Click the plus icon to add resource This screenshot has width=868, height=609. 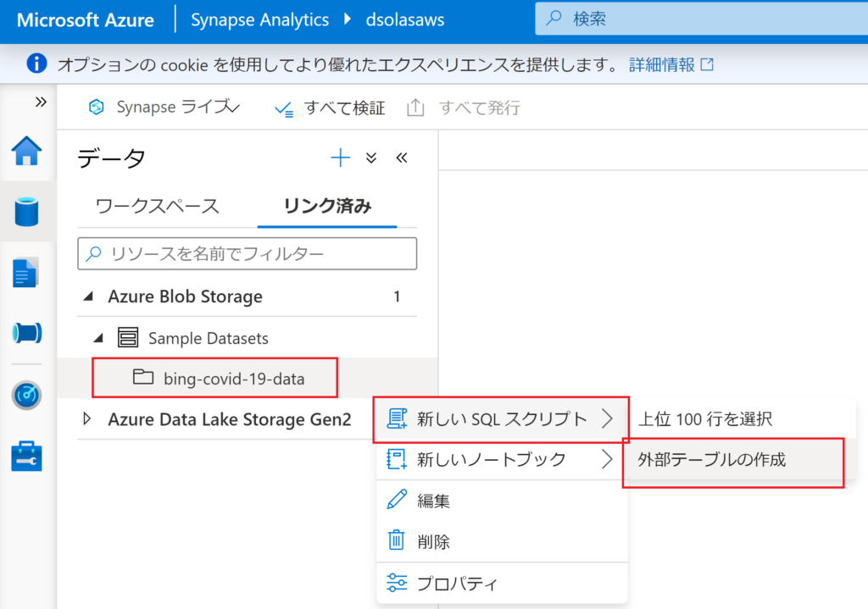pyautogui.click(x=340, y=158)
